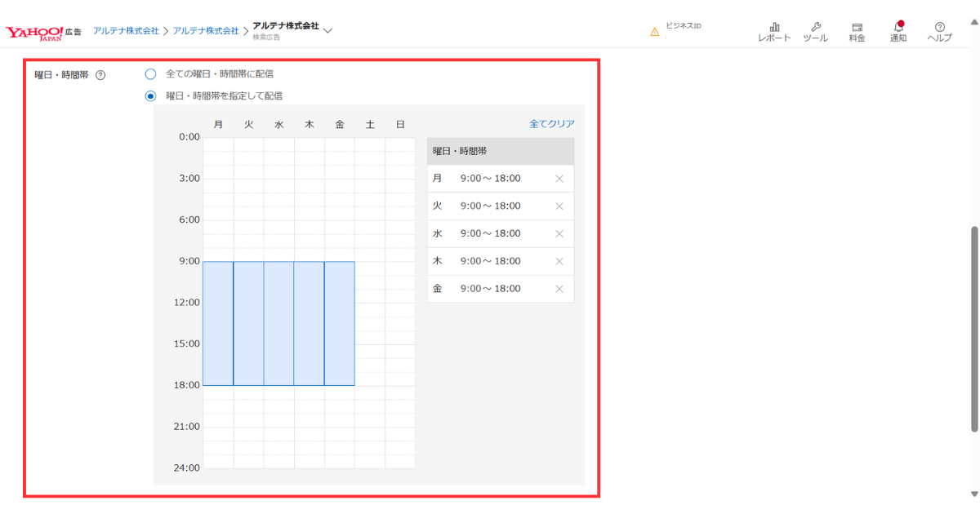Click the 15:00 time label
The height and width of the screenshot is (514, 980).
tap(185, 343)
